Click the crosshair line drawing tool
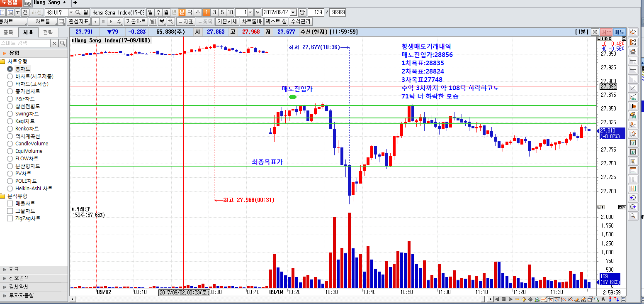 coord(633,61)
